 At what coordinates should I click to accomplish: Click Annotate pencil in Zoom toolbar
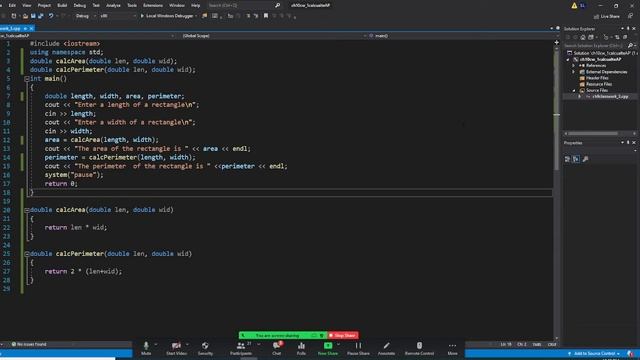pyautogui.click(x=386, y=349)
